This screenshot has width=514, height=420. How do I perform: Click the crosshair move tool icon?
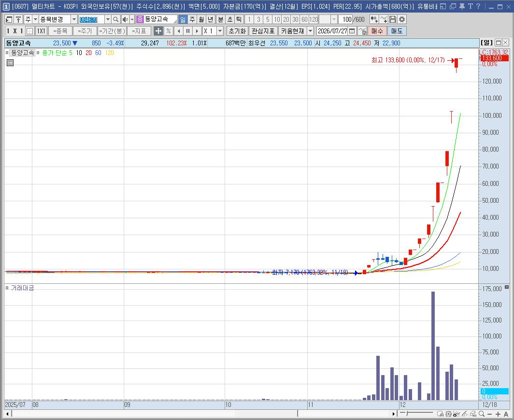(158, 31)
